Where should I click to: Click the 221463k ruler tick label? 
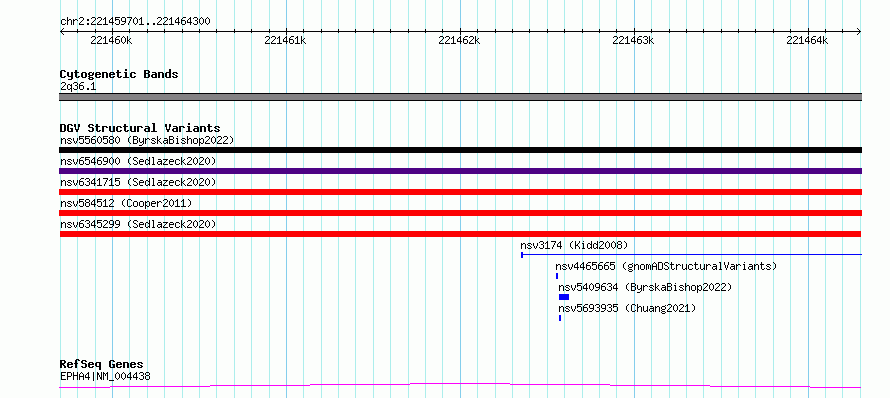tap(633, 40)
